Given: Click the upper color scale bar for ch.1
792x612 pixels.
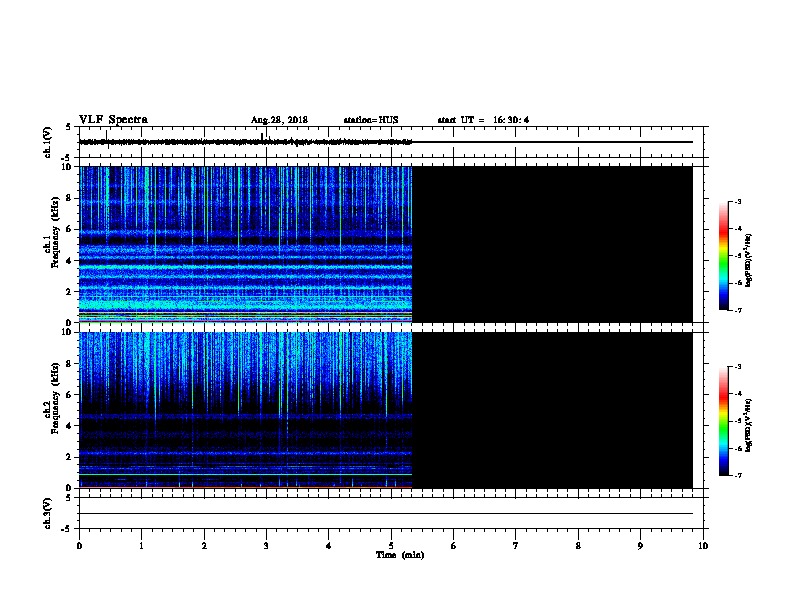Looking at the screenshot, I should pyautogui.click(x=724, y=256).
